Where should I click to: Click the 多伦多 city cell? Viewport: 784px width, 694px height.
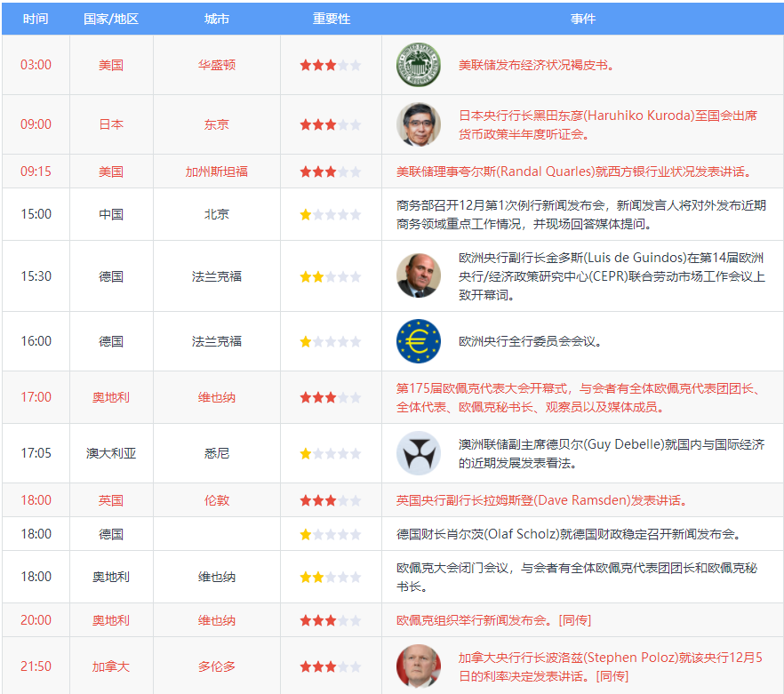click(217, 666)
